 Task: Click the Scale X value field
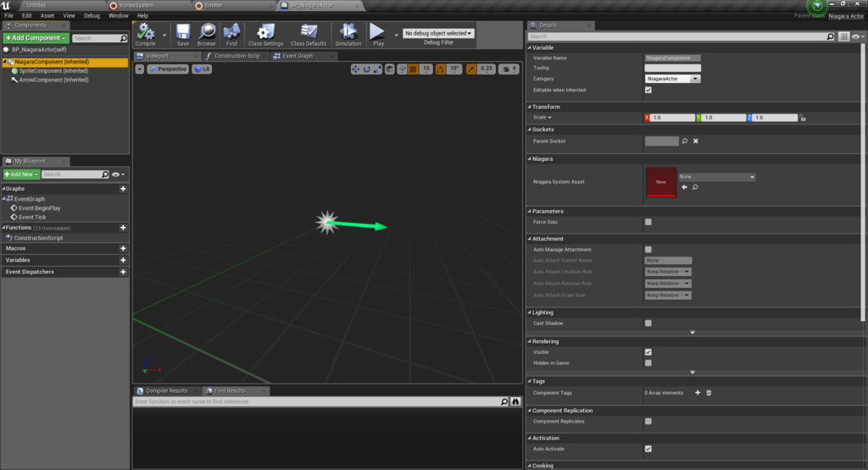[x=672, y=118]
